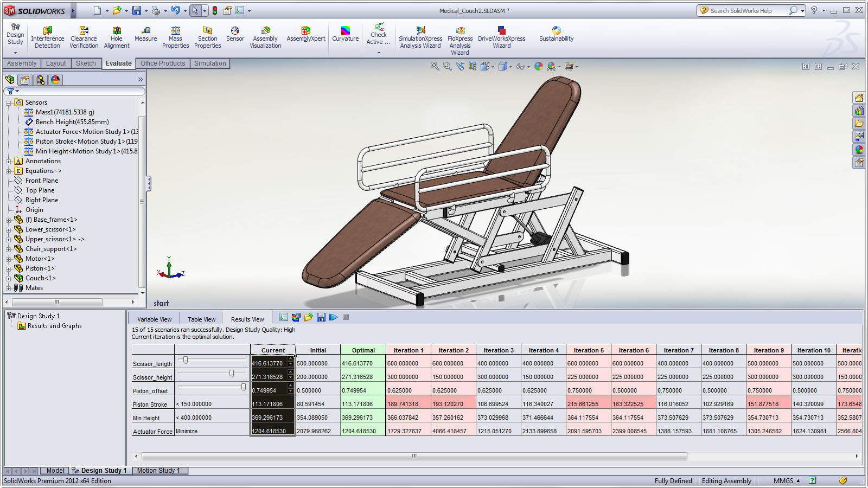Select the Iteration 5 column header
Screen dimensions: 868x488
pyautogui.click(x=588, y=350)
